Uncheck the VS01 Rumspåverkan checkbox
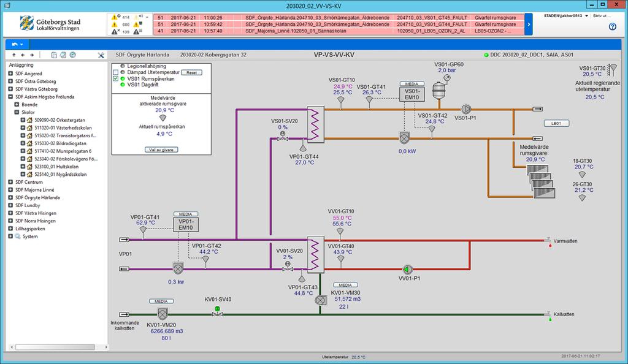 pyautogui.click(x=116, y=79)
